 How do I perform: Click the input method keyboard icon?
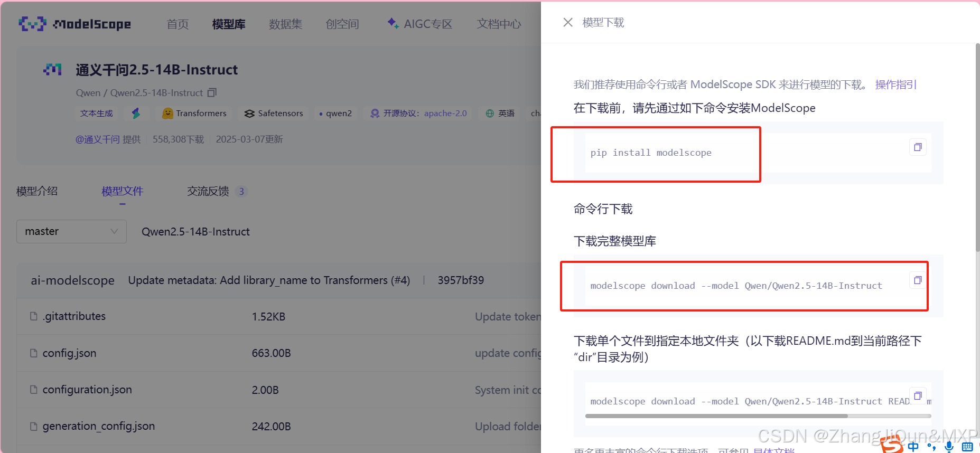click(967, 447)
